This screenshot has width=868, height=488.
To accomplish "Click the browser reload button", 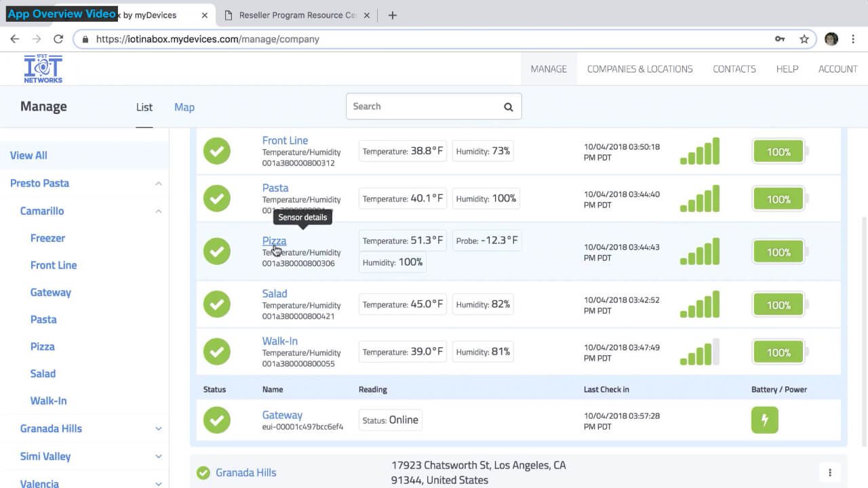I will coord(58,39).
